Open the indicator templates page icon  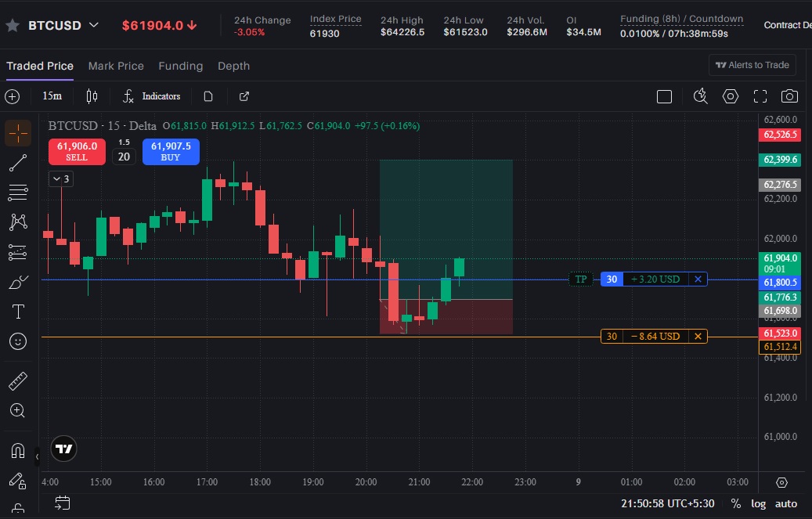[208, 96]
